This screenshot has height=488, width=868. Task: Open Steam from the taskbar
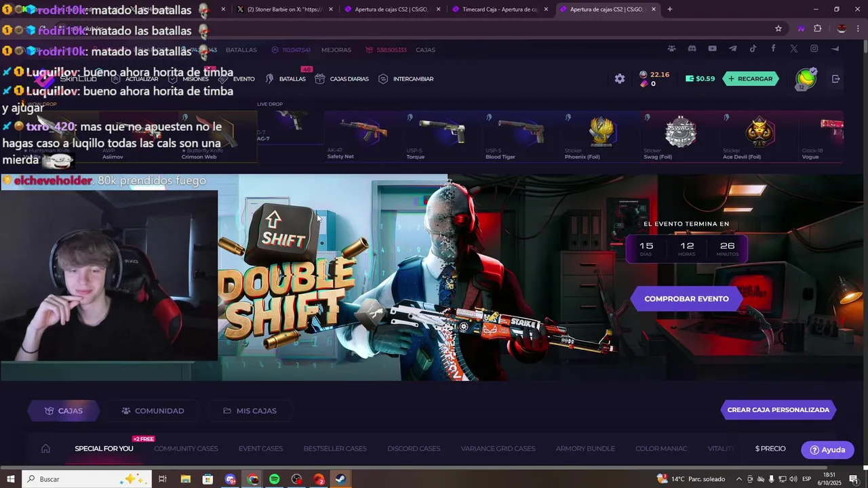[x=340, y=479]
